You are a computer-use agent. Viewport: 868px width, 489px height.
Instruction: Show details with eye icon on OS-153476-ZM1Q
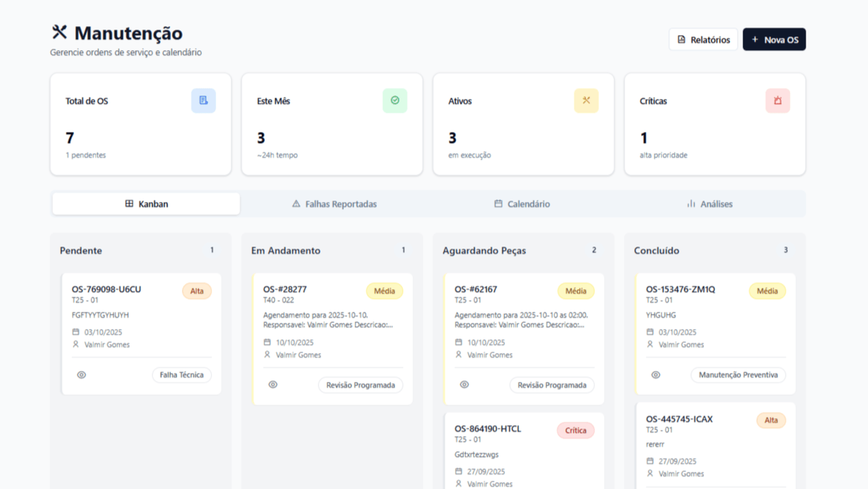click(x=656, y=375)
